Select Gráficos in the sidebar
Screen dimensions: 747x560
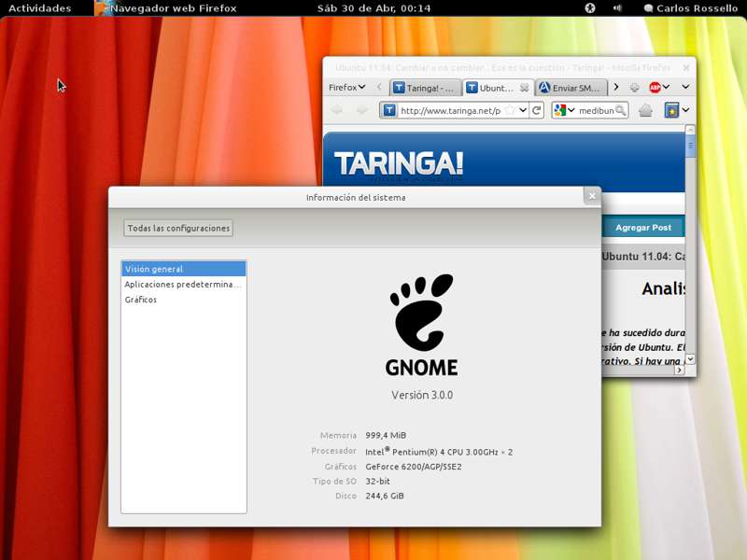pos(184,300)
